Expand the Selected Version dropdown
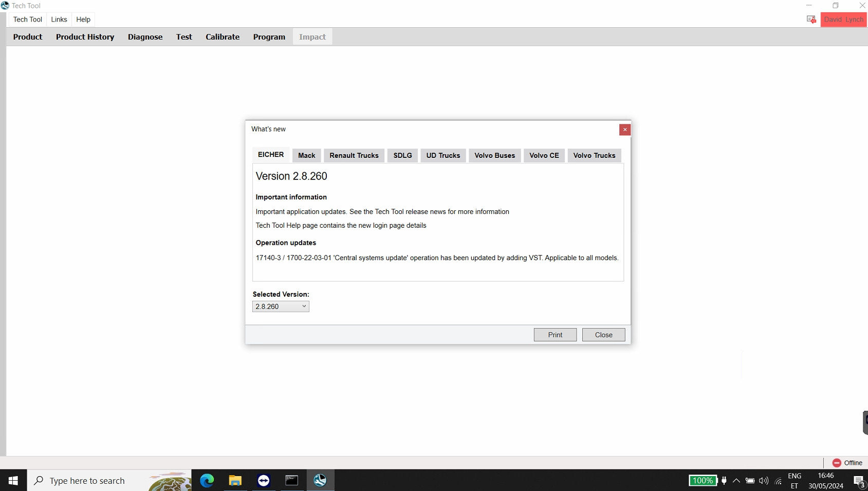Screen dimensions: 868x491 click(x=281, y=306)
